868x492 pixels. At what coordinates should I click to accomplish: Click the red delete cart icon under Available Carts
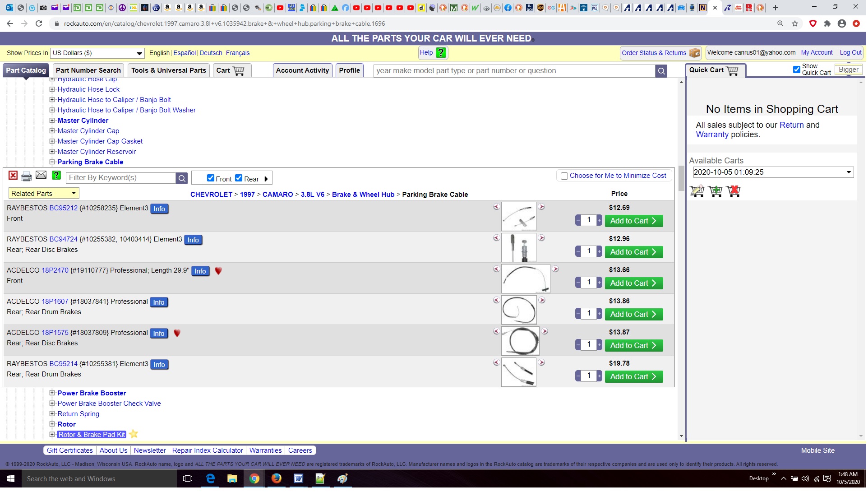pos(734,192)
